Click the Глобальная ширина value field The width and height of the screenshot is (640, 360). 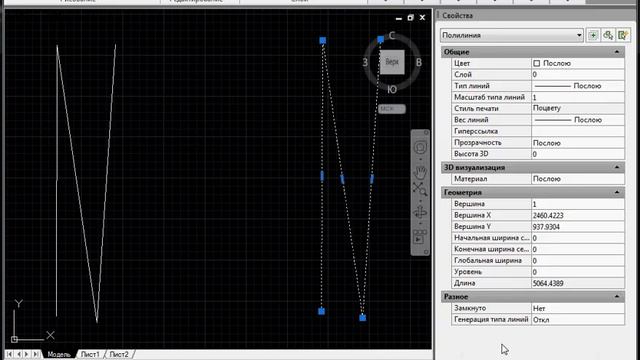[578, 260]
